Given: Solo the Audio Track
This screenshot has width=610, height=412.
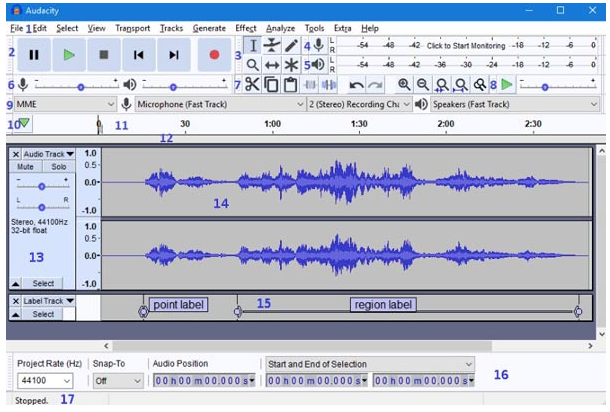Looking at the screenshot, I should 59,167.
